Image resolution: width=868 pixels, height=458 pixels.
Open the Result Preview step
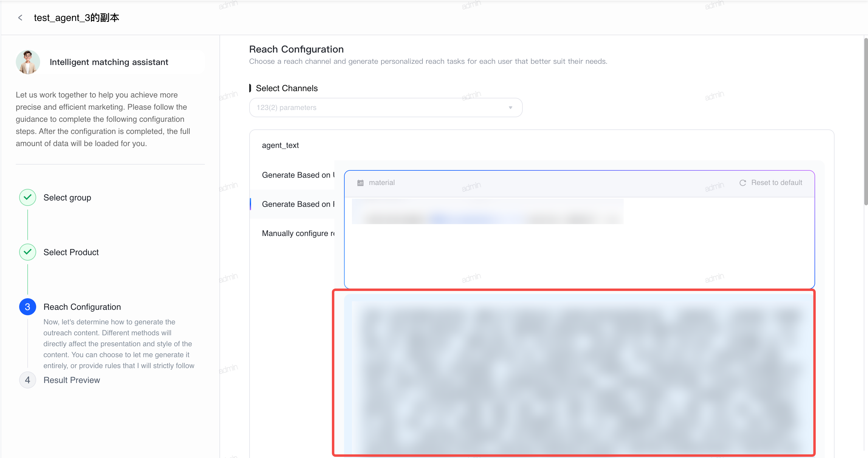72,380
